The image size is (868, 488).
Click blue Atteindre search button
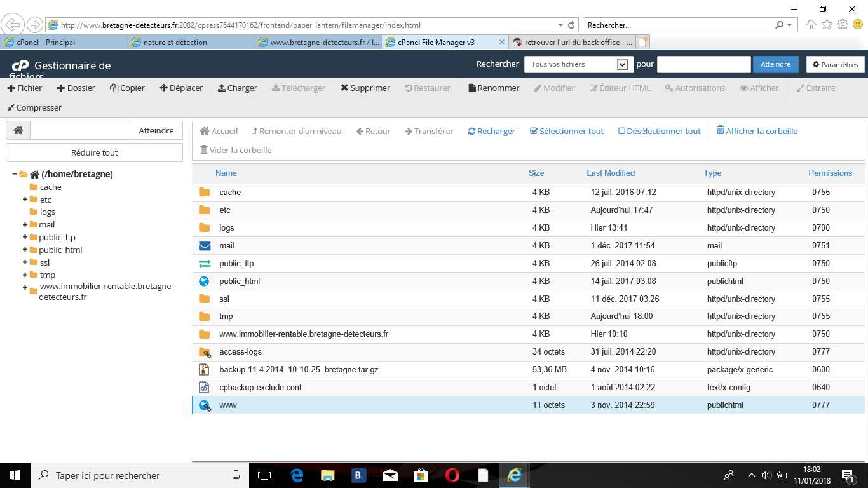(x=776, y=64)
